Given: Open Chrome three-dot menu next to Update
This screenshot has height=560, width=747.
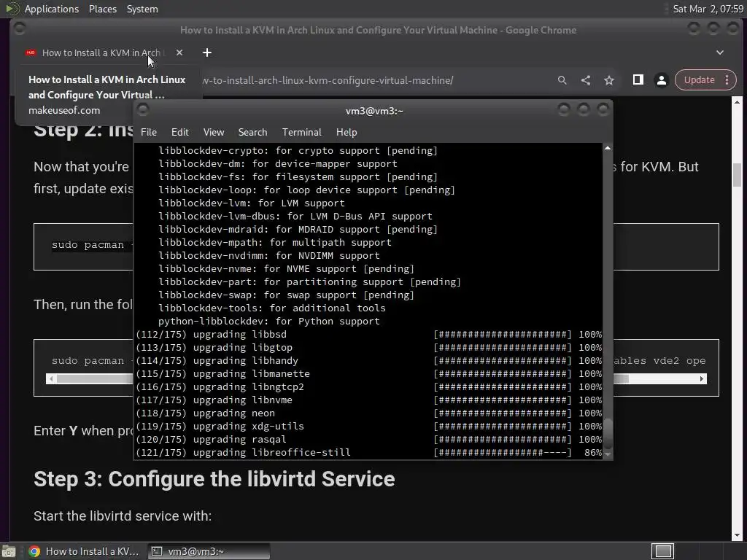Looking at the screenshot, I should pos(727,80).
